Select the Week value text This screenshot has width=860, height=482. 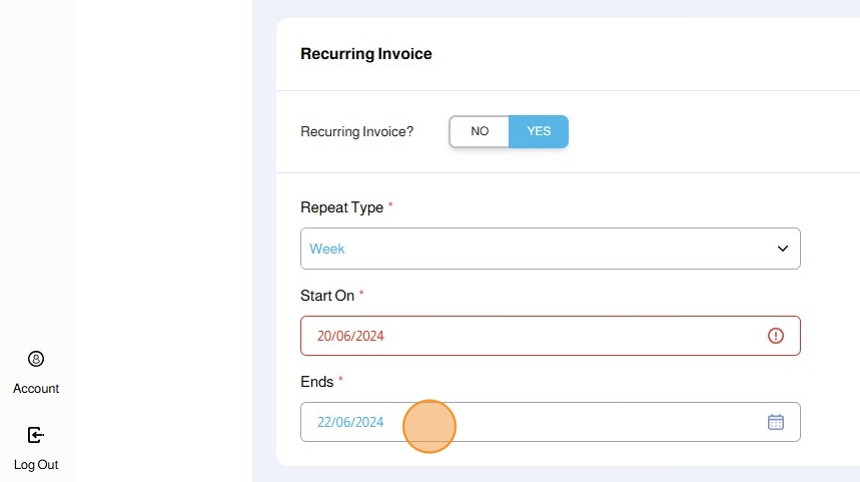[x=327, y=249]
